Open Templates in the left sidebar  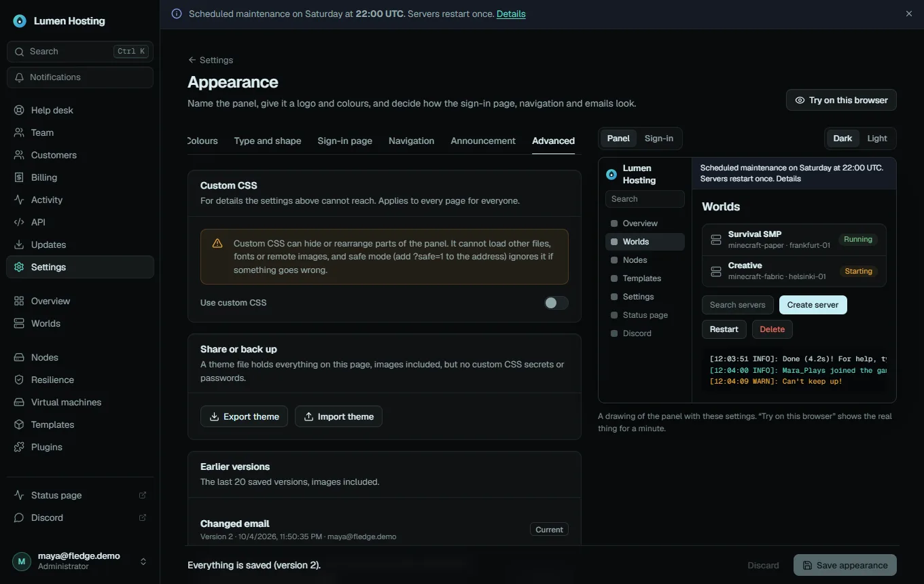pos(80,424)
